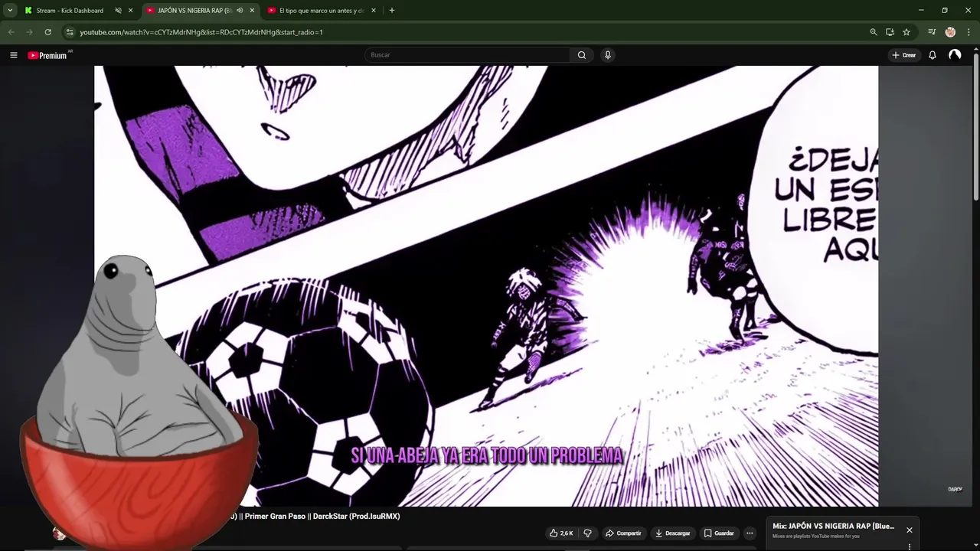Click the scrollbar down arrow
The height and width of the screenshot is (551, 980).
976,546
